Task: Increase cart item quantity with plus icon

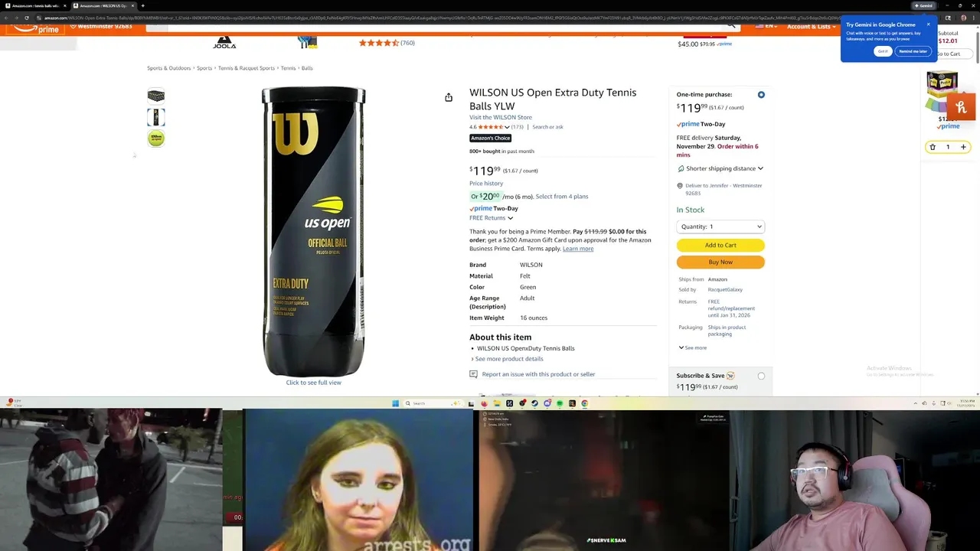Action: [x=963, y=147]
